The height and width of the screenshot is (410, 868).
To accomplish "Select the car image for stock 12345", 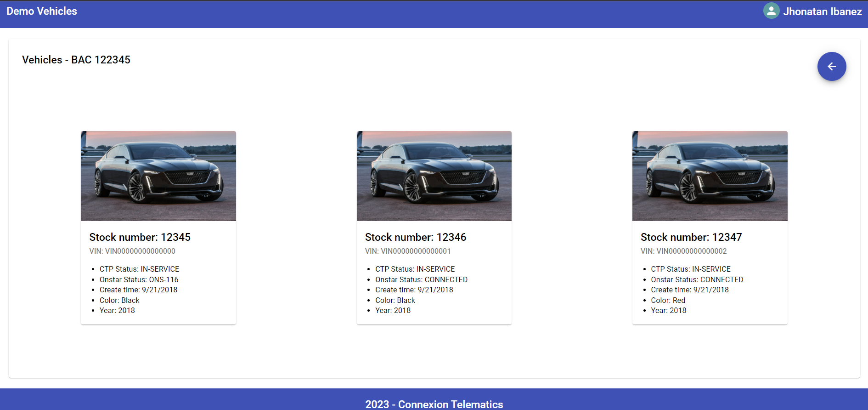I will 158,176.
